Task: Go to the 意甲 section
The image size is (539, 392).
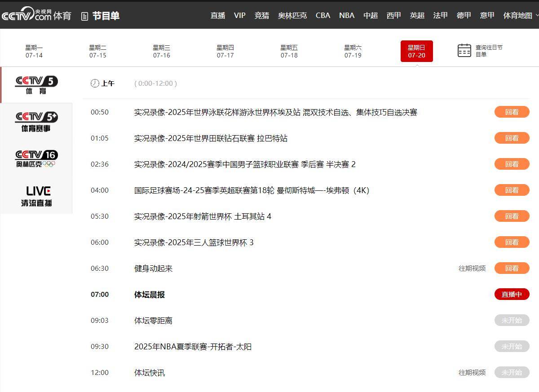Action: tap(487, 15)
